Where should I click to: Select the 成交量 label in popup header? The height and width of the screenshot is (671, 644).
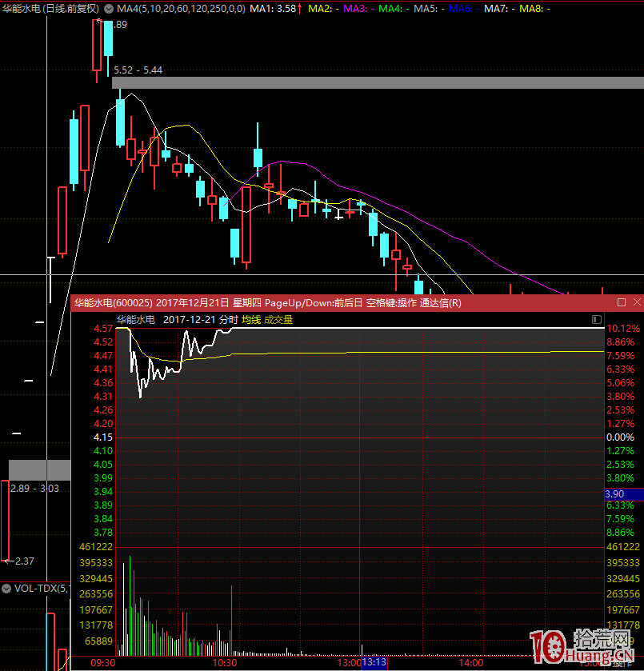pos(278,320)
